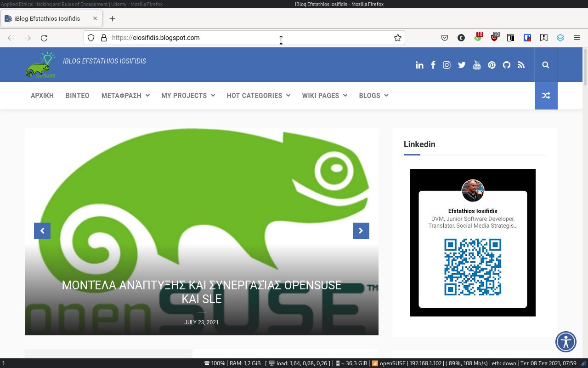Click the Linkedin widget heading
This screenshot has width=588, height=368.
tap(419, 144)
